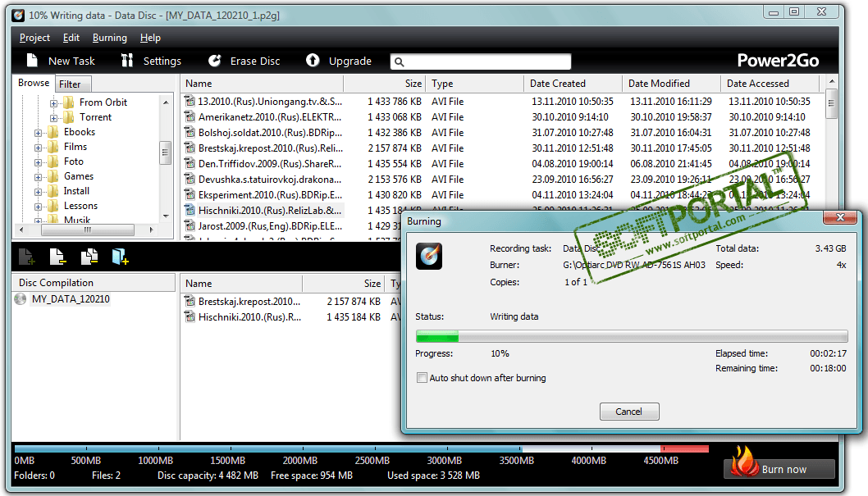This screenshot has width=868, height=496.
Task: Select MY_DATA_120210 disc compilation label
Action: [x=71, y=299]
